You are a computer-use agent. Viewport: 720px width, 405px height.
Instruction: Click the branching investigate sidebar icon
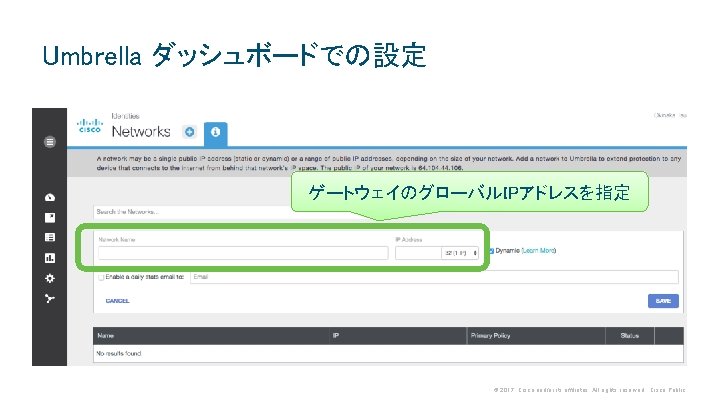tap(50, 299)
